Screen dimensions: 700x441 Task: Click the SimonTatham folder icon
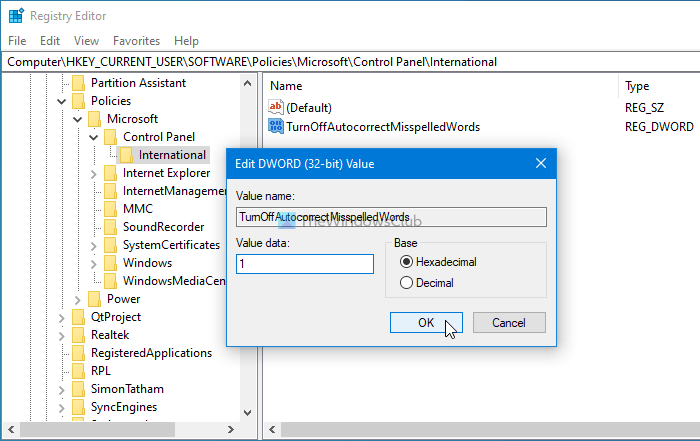pyautogui.click(x=78, y=389)
